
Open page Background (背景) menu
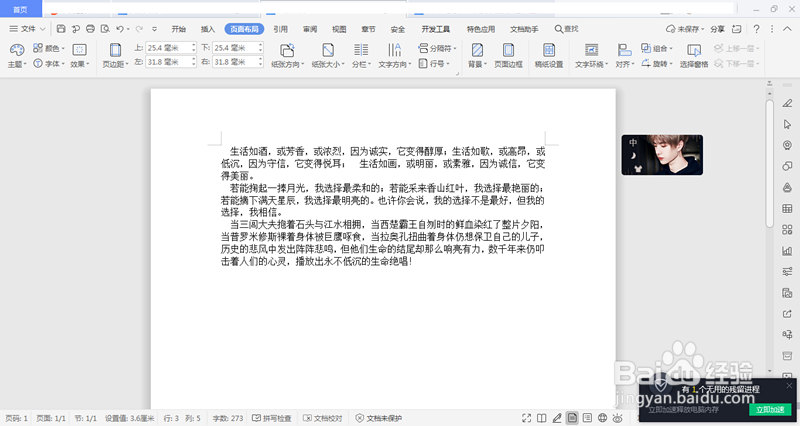(478, 56)
